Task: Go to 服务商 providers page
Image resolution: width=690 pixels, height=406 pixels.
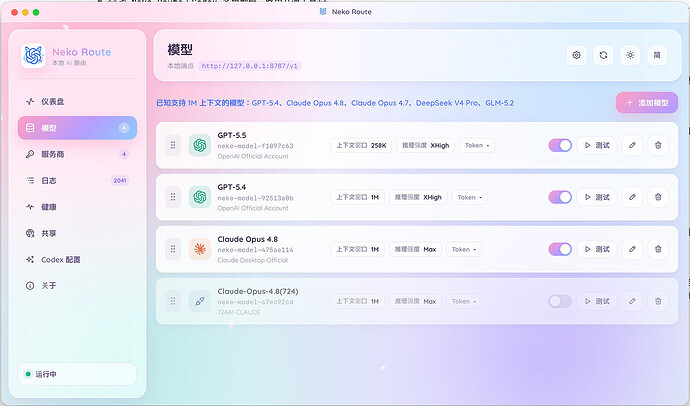Action: tap(77, 154)
